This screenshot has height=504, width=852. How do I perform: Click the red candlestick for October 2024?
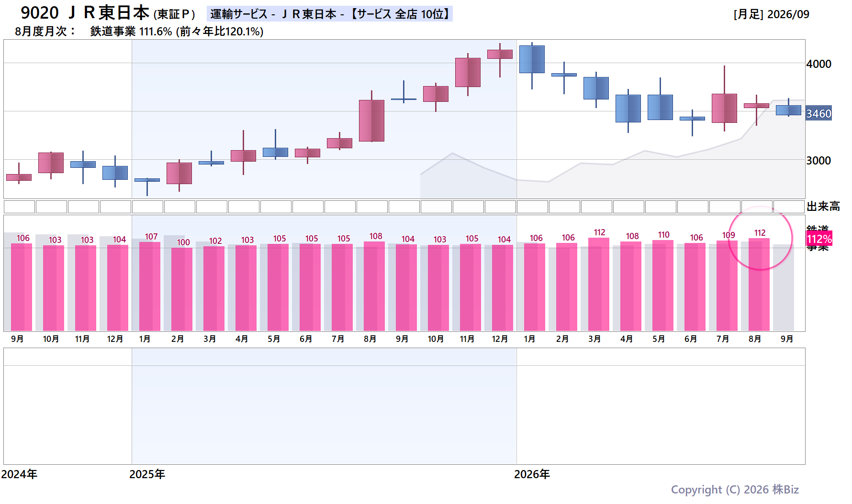51,163
